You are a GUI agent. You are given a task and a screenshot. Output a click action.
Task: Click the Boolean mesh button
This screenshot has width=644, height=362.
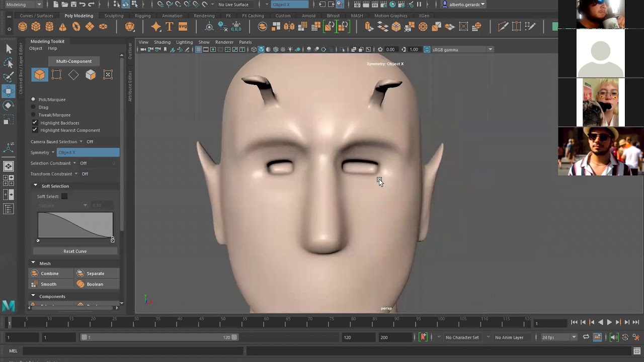[97, 284]
